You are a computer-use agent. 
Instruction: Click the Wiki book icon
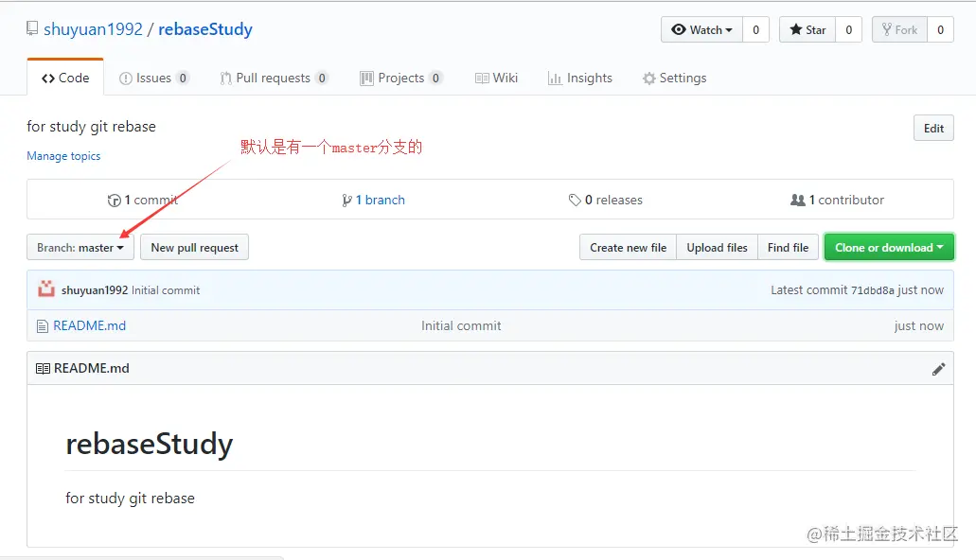coord(480,78)
